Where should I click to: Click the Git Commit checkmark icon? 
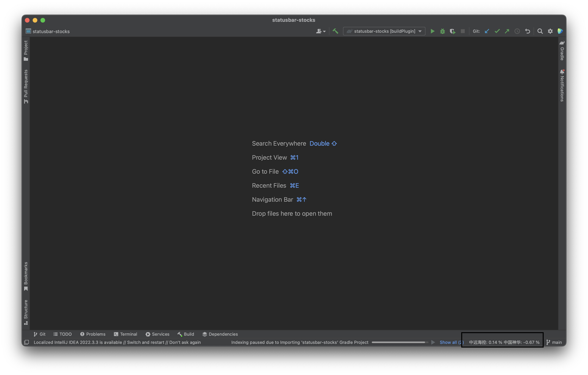tap(497, 31)
